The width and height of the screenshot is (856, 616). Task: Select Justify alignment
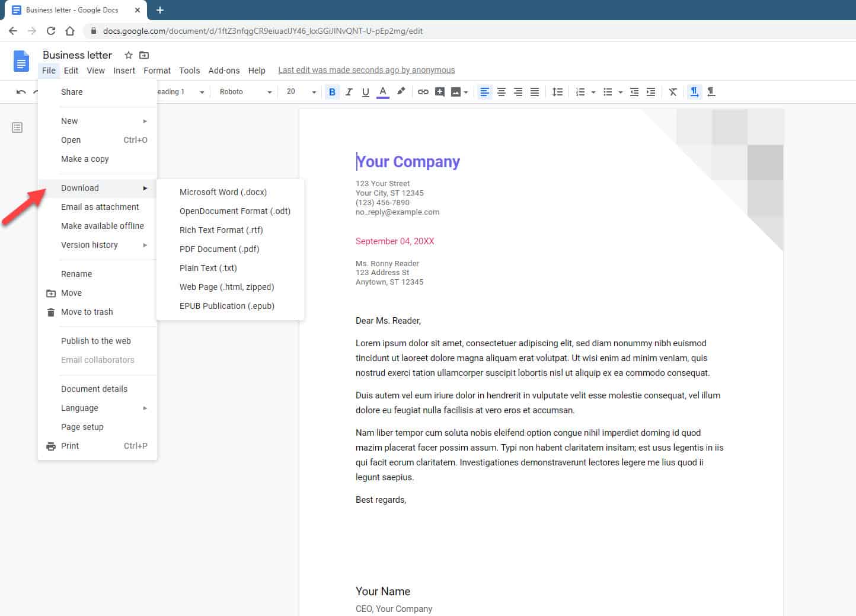(x=535, y=92)
